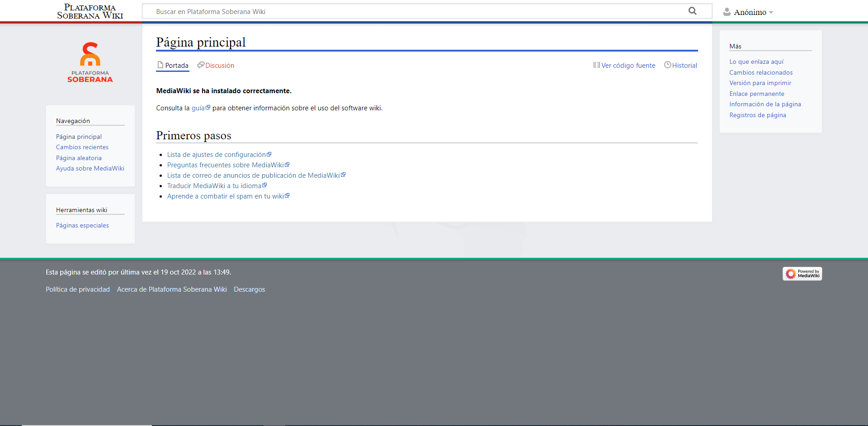Go to Página principal in Navegación
Viewport: 868px width, 426px height.
(79, 137)
